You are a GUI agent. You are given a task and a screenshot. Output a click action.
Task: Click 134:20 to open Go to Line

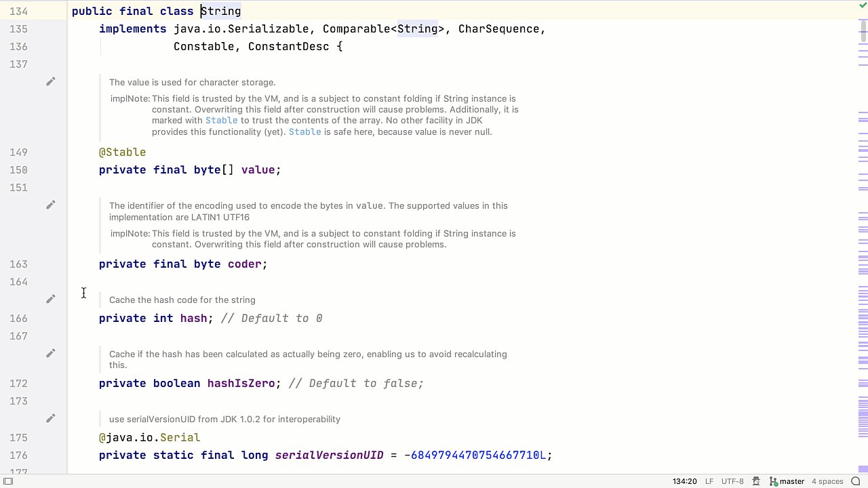coord(684,481)
